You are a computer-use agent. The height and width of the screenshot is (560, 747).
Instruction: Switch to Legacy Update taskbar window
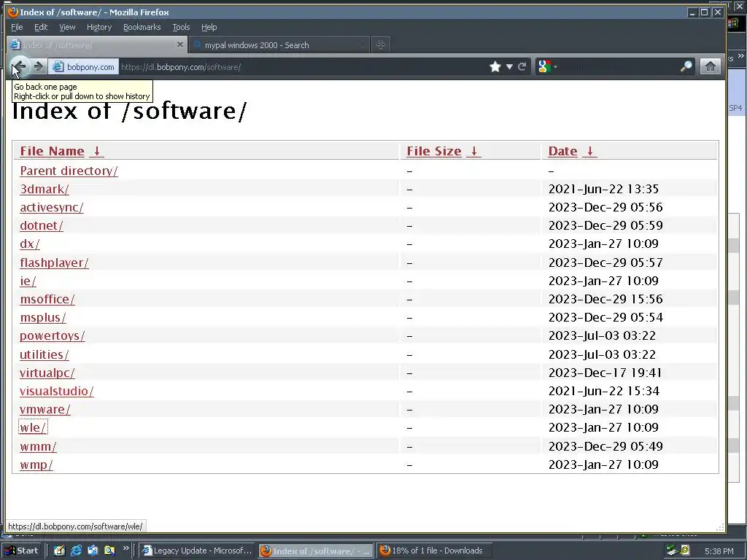[x=197, y=551]
